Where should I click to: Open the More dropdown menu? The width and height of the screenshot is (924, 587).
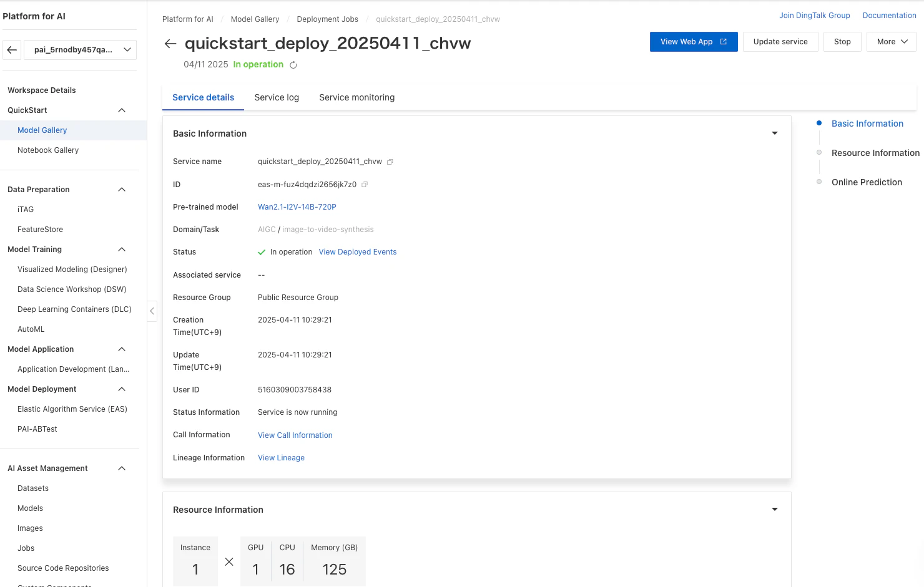pos(892,42)
